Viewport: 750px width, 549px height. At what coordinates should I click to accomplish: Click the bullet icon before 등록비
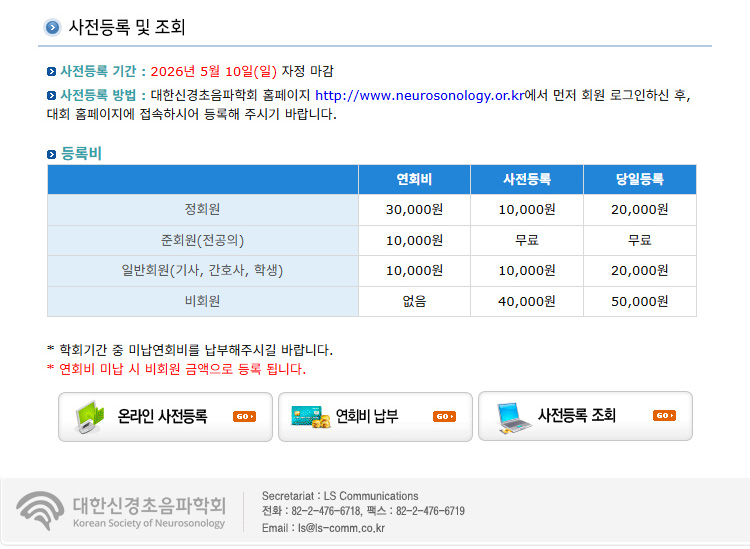pyautogui.click(x=52, y=154)
